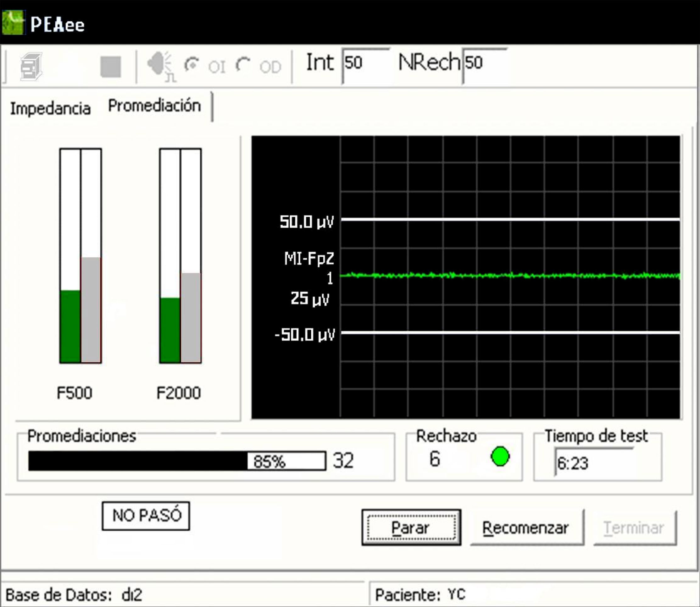Screen dimensions: 700x607
Task: Click the database cabinet toolbar icon
Action: (31, 66)
